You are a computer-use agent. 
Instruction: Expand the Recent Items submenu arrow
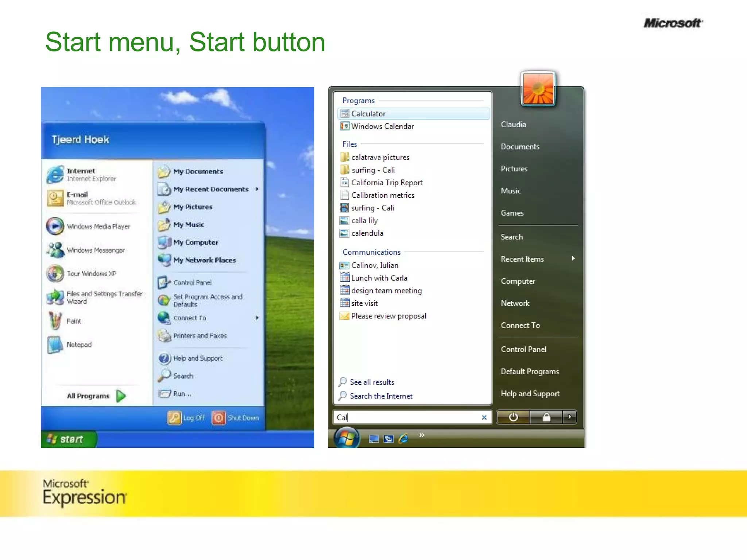pos(573,258)
